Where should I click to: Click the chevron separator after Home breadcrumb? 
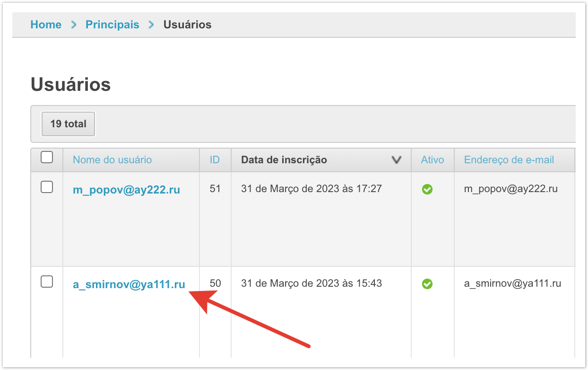(74, 25)
